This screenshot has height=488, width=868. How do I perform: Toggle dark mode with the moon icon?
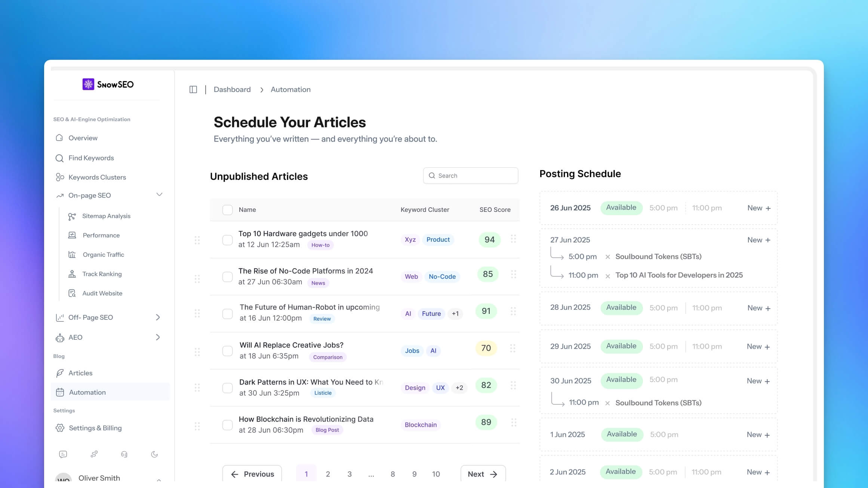tap(154, 454)
